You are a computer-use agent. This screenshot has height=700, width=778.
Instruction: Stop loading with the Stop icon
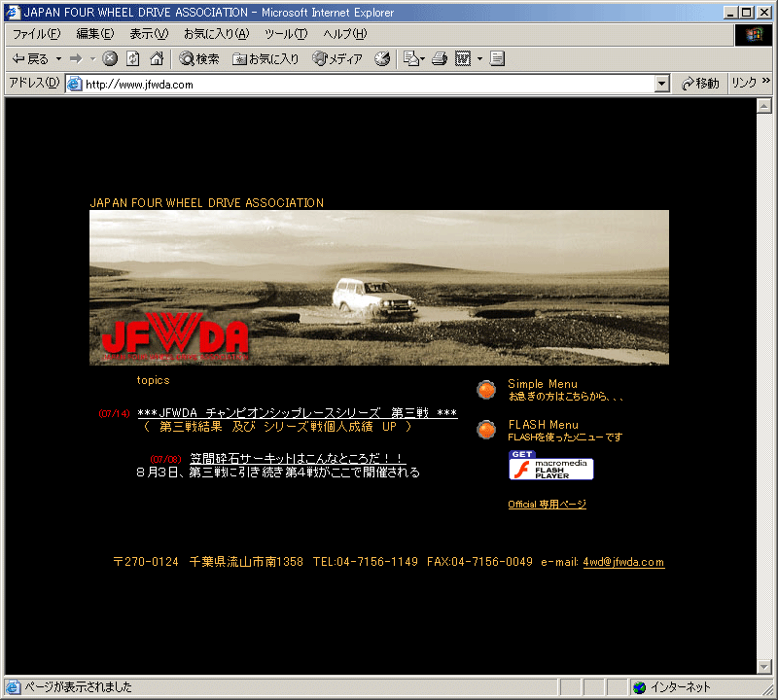tap(110, 59)
